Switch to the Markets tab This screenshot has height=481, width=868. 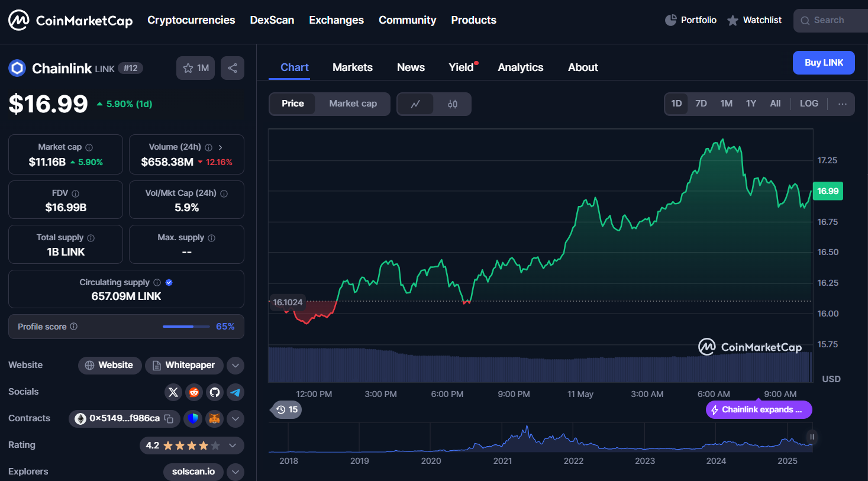pyautogui.click(x=353, y=67)
